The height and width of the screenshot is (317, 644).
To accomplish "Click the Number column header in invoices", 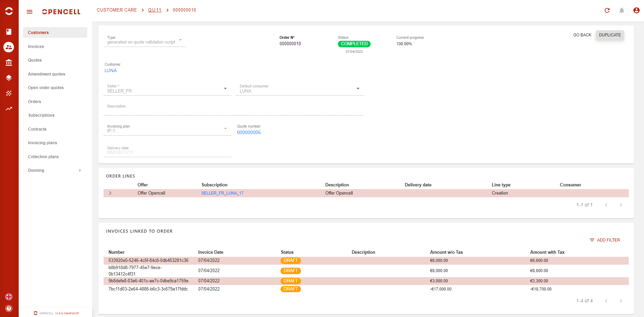I will [x=117, y=252].
